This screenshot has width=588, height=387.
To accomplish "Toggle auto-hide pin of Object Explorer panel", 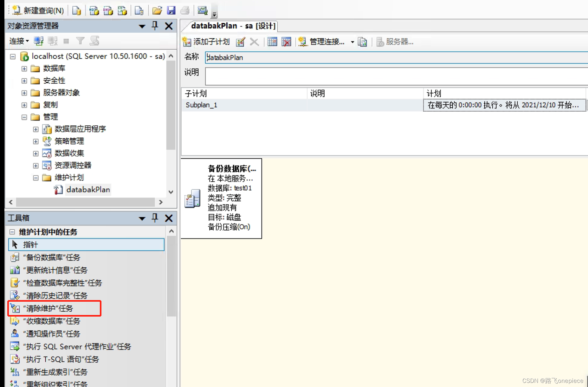I will click(155, 26).
